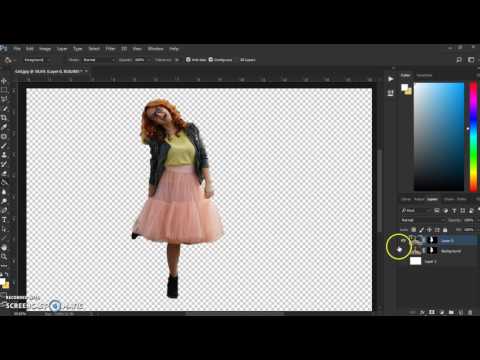The image size is (480, 360).
Task: Swap foreground and background colors in toolbar
Action: click(x=7, y=275)
